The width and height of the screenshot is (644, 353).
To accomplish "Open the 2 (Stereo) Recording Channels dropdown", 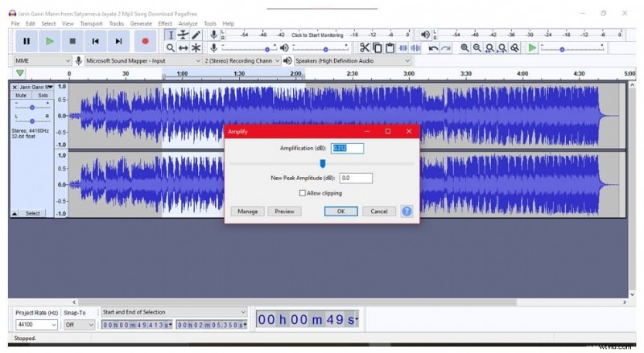I will coord(242,61).
